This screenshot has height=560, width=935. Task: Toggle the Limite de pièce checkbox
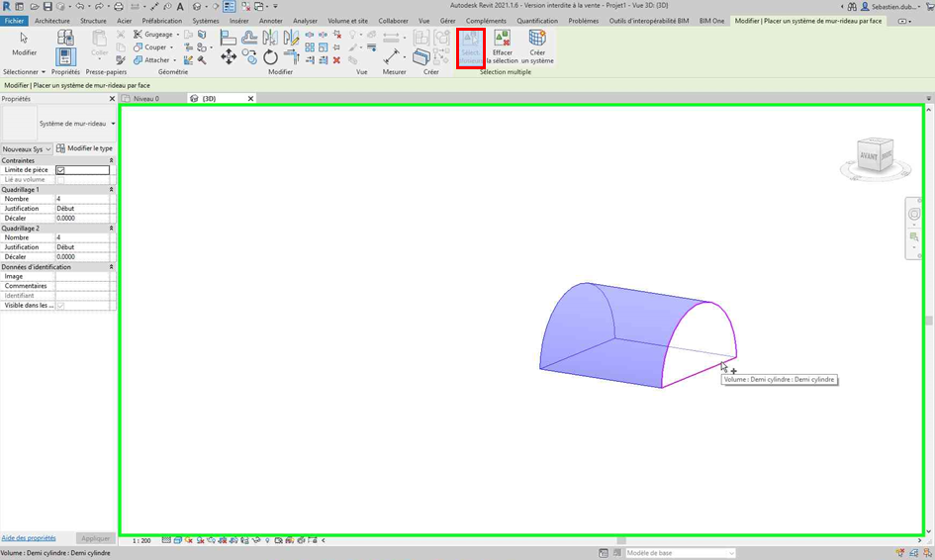click(60, 170)
